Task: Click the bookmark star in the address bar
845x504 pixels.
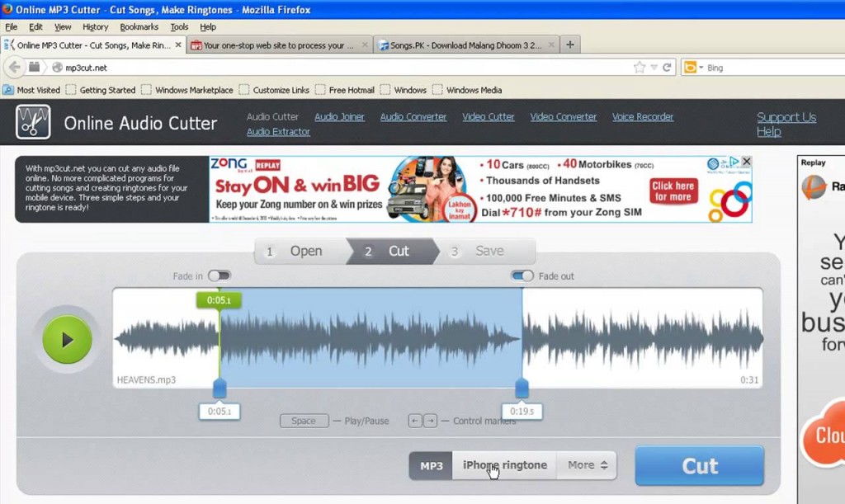Action: point(641,67)
